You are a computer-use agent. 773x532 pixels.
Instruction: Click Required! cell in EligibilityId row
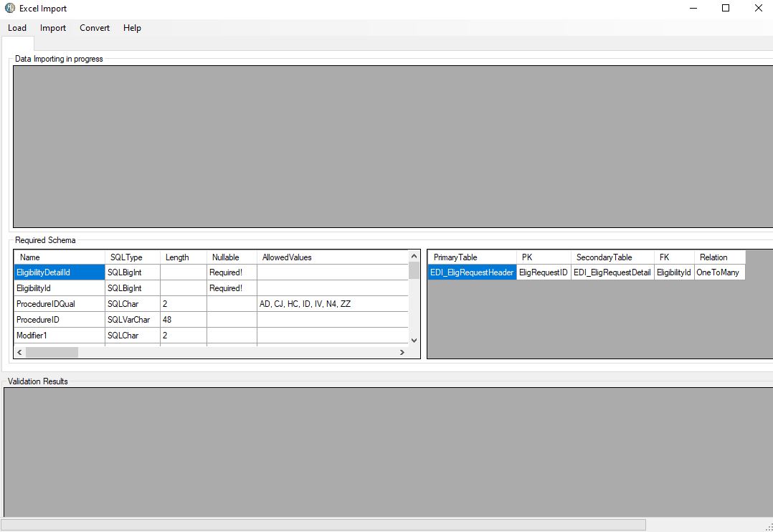tap(232, 288)
